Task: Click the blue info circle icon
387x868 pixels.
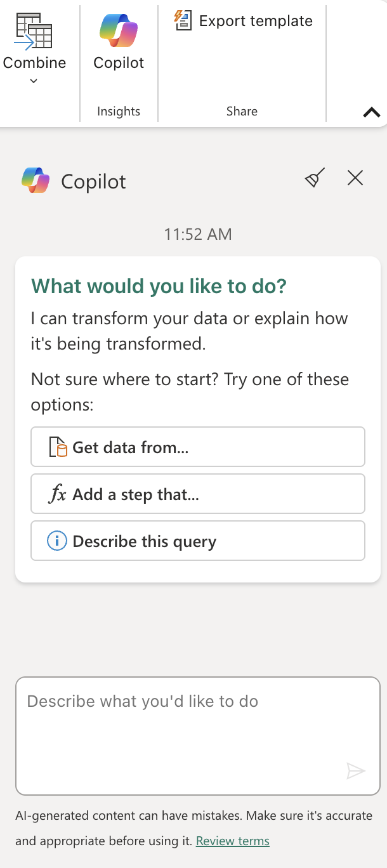Action: click(x=57, y=541)
